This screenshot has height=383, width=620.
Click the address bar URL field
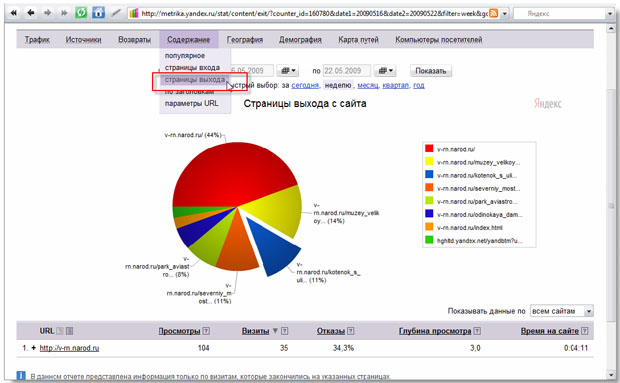314,13
